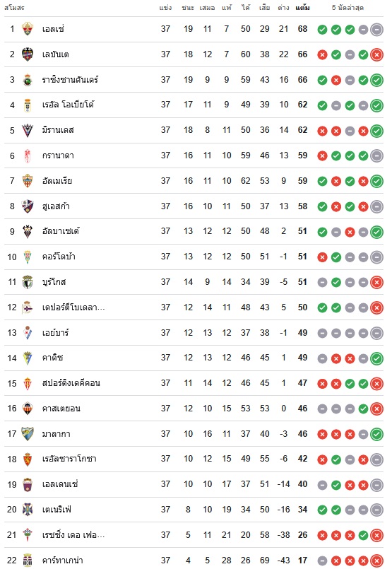Open the สปอร์ติงเดคีคอน team link

(x=71, y=383)
